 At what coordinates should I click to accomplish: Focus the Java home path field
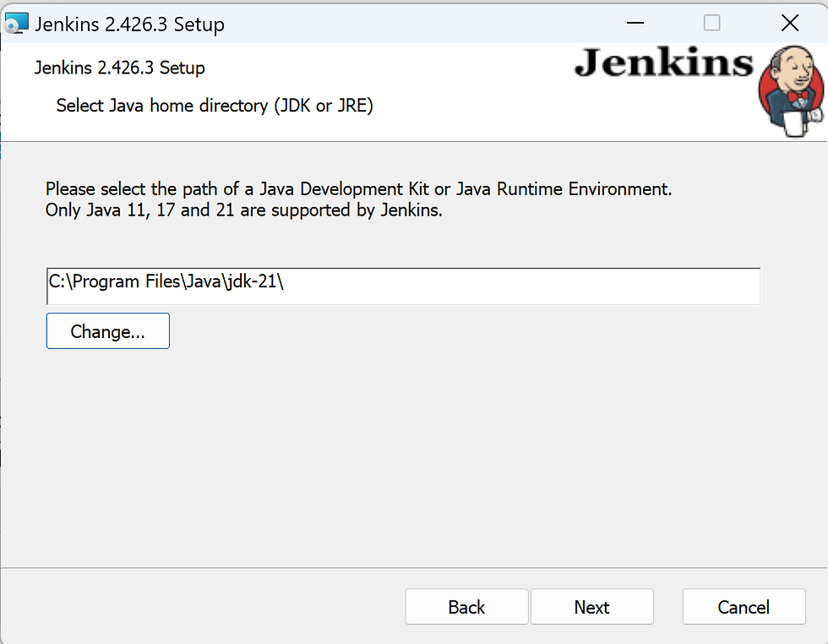click(x=404, y=287)
